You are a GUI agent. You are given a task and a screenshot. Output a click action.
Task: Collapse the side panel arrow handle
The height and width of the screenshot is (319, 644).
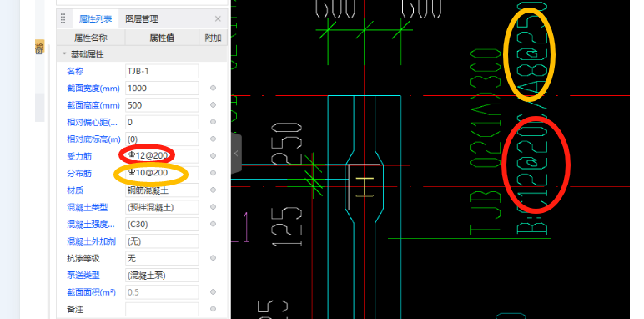(236, 154)
